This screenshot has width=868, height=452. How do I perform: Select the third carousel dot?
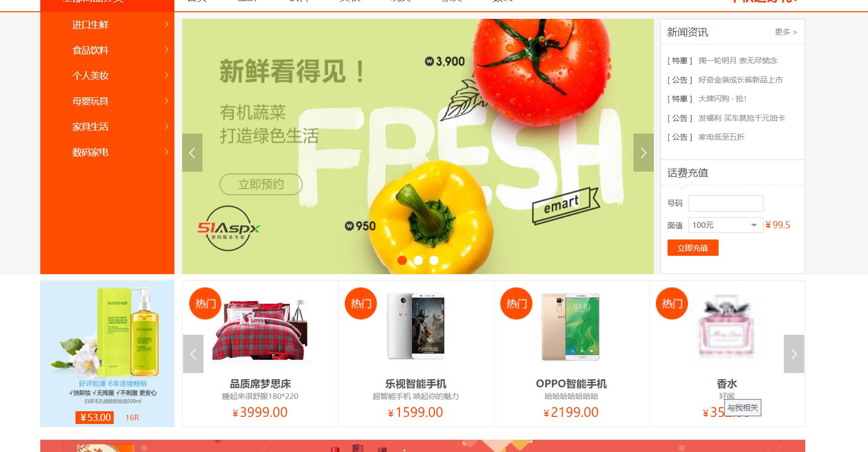click(434, 260)
